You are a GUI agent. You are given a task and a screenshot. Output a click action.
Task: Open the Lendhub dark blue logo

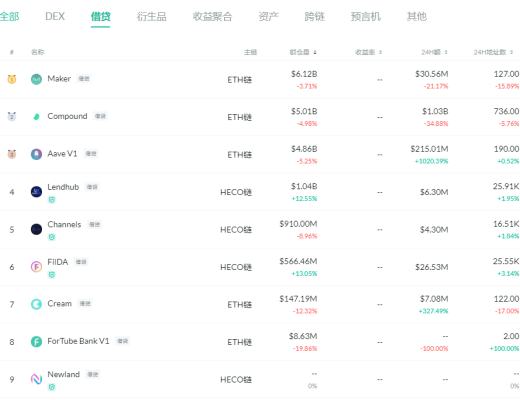click(x=36, y=192)
